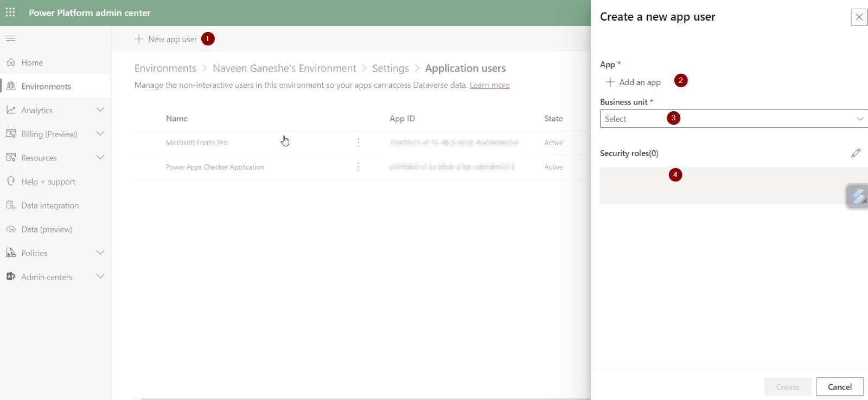
Task: Open Analytics in sidebar
Action: click(x=37, y=111)
